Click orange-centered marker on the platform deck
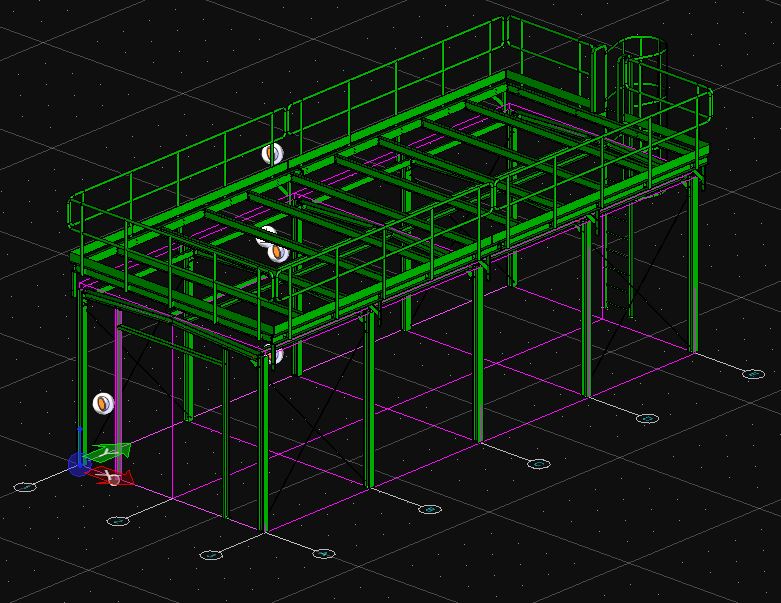The image size is (781, 603). click(x=278, y=252)
